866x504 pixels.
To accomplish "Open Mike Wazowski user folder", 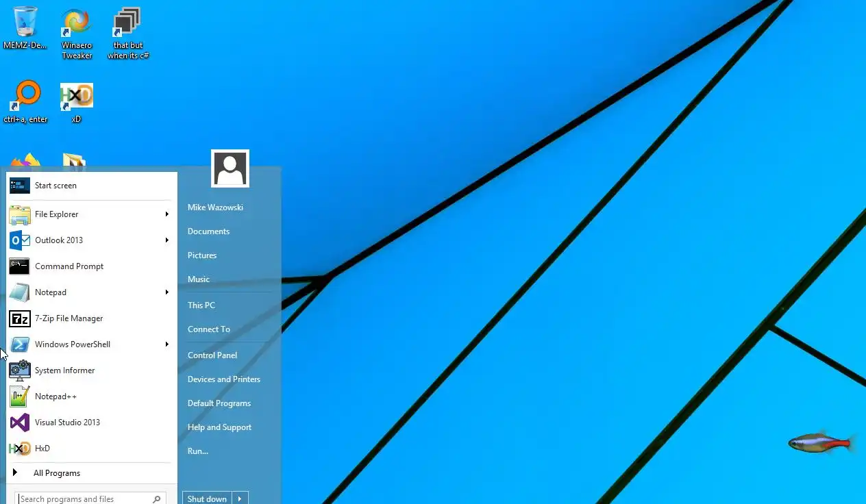I will (215, 207).
